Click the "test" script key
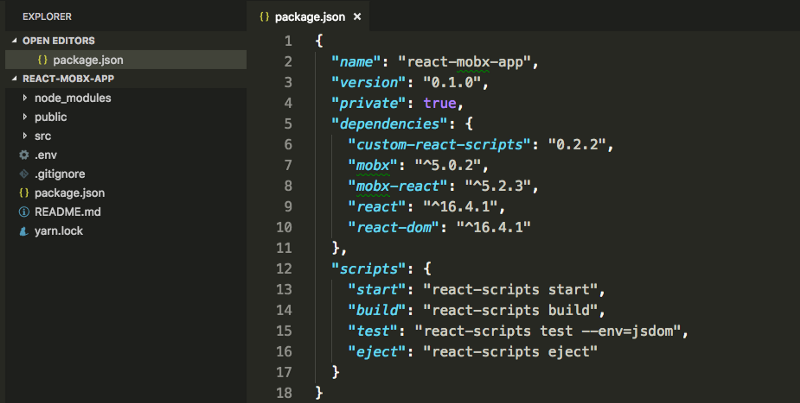The image size is (800, 403). point(372,331)
